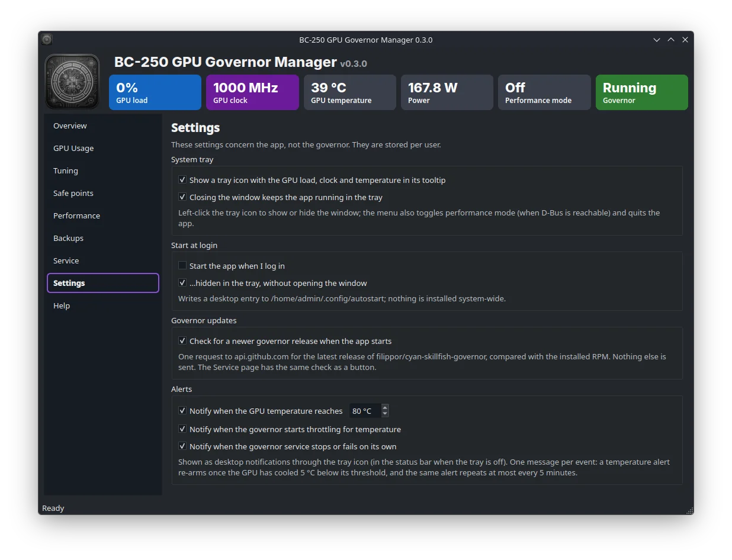Click the Governor updates section label
732x560 pixels.
tap(204, 320)
